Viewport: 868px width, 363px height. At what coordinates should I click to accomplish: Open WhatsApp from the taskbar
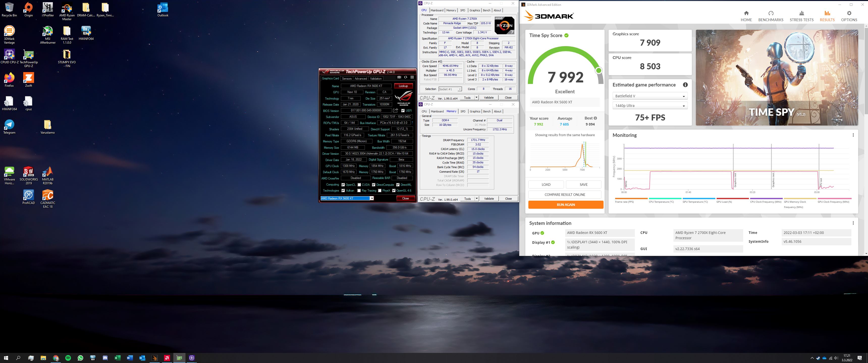pos(80,358)
